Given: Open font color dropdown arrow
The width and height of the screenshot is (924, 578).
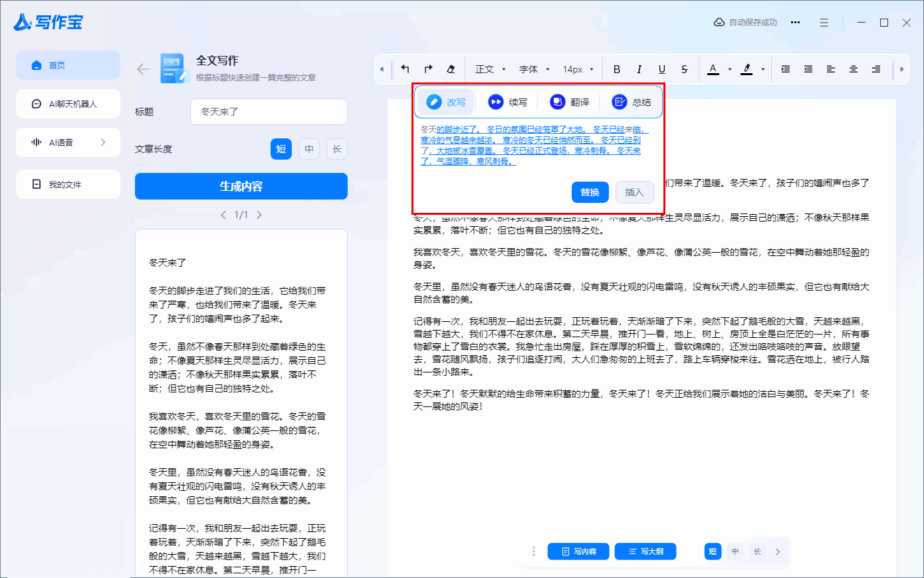Looking at the screenshot, I should coord(729,69).
